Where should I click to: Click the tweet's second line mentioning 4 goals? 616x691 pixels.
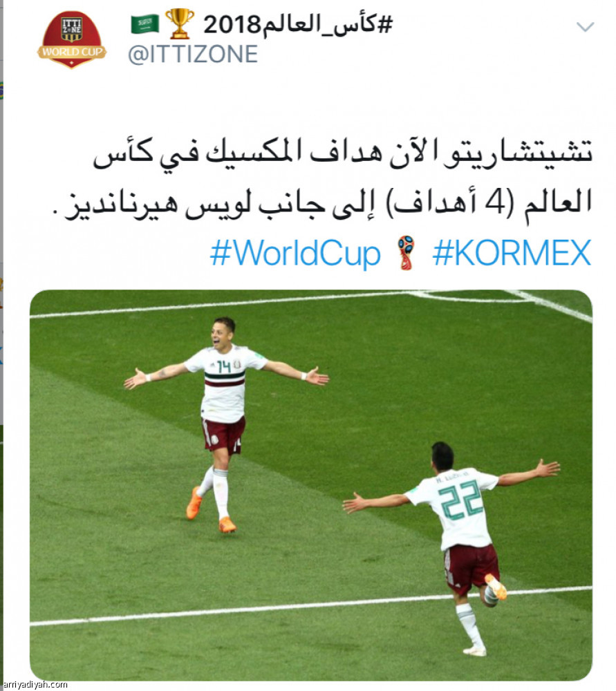(x=322, y=204)
